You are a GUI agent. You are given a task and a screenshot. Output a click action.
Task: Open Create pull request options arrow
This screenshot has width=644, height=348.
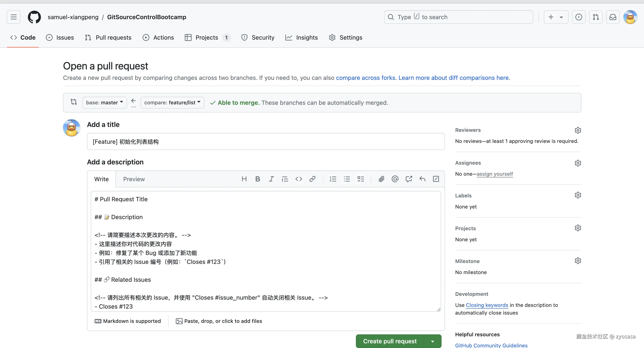click(x=433, y=341)
